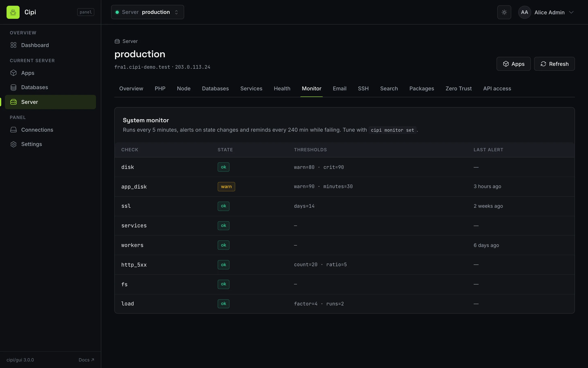Click the 2 weeks ago last alert
The width and height of the screenshot is (588, 368).
coord(488,206)
